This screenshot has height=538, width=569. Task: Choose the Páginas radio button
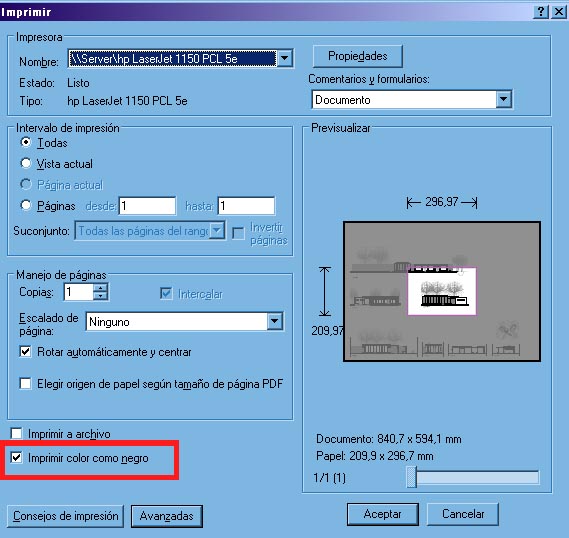26,205
